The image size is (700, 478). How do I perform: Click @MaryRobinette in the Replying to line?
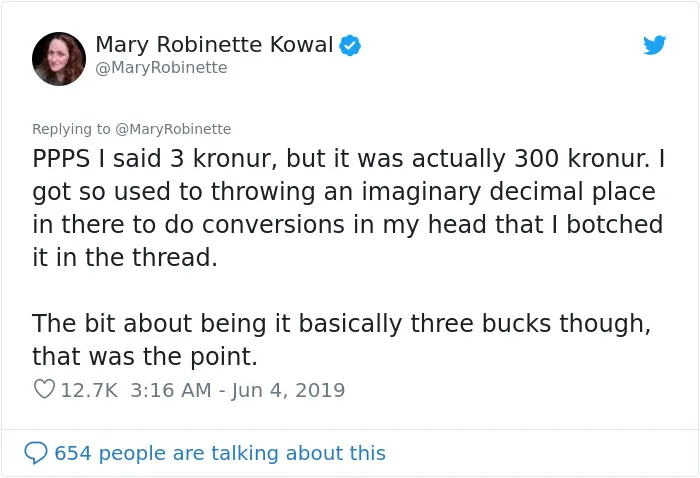coord(173,129)
